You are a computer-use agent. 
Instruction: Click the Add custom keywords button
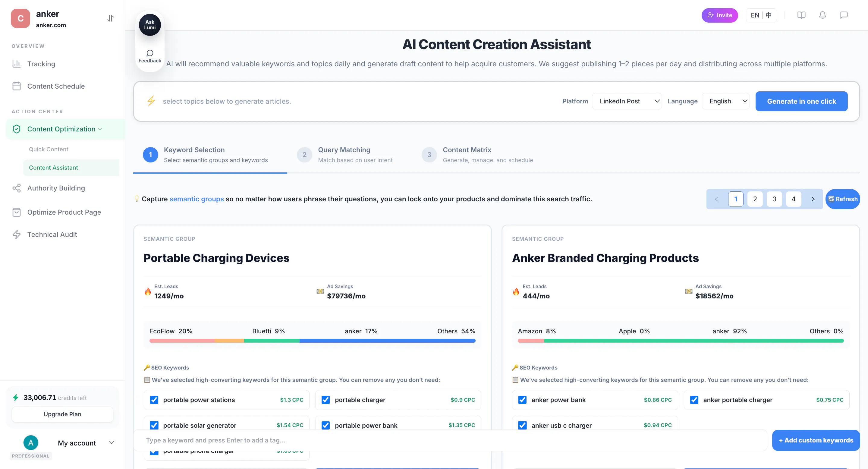click(x=816, y=440)
